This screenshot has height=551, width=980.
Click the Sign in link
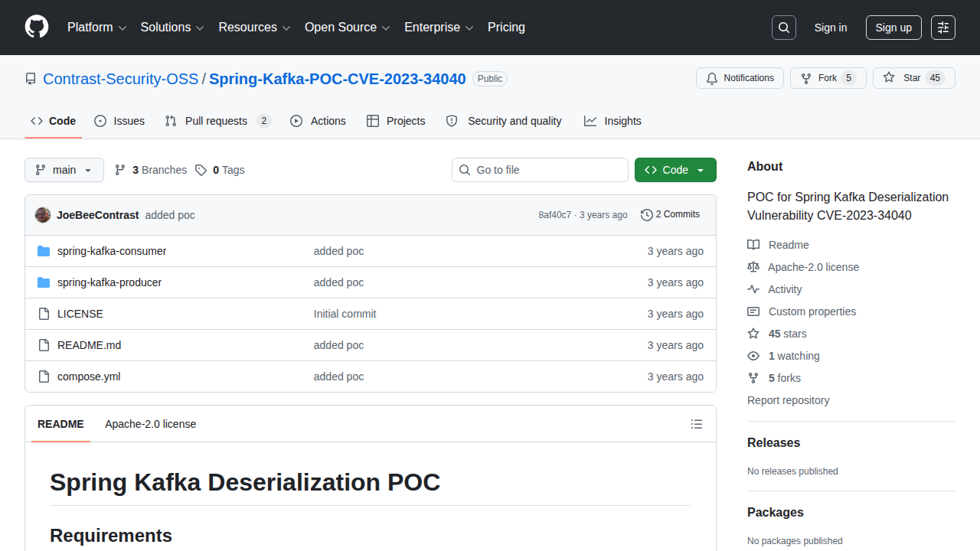(x=831, y=28)
